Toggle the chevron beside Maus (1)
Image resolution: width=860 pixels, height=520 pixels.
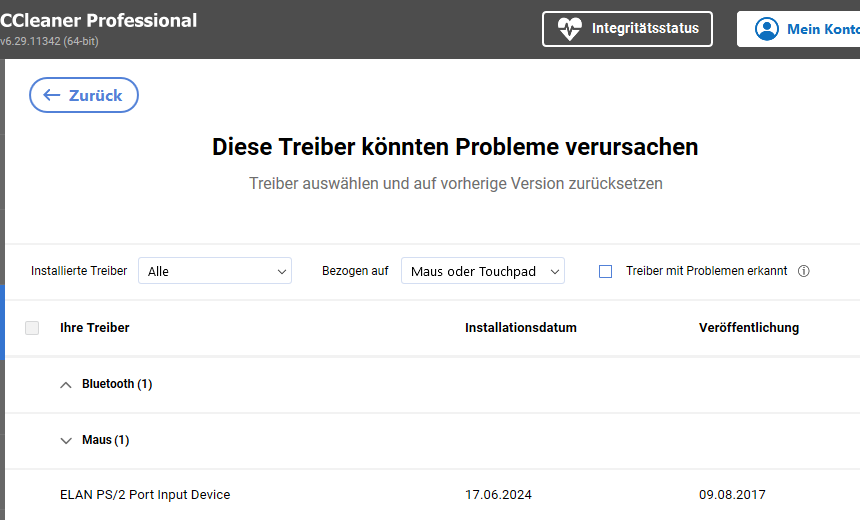66,440
